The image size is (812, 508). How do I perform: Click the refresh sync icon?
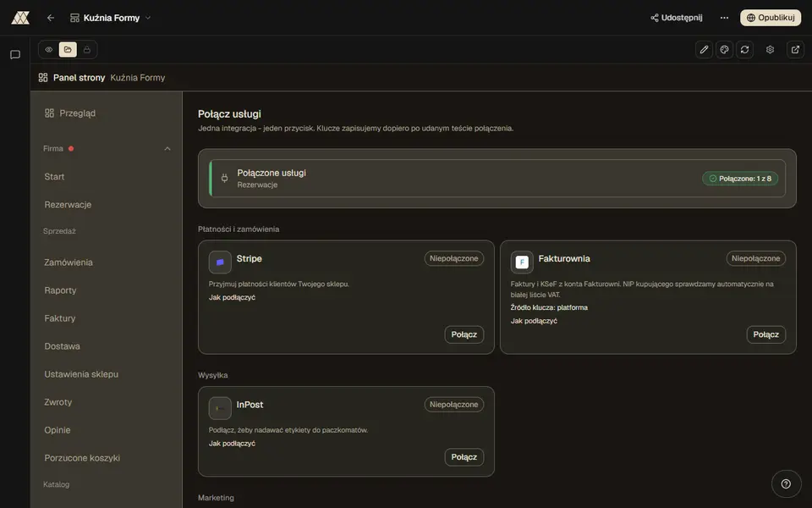coord(744,50)
